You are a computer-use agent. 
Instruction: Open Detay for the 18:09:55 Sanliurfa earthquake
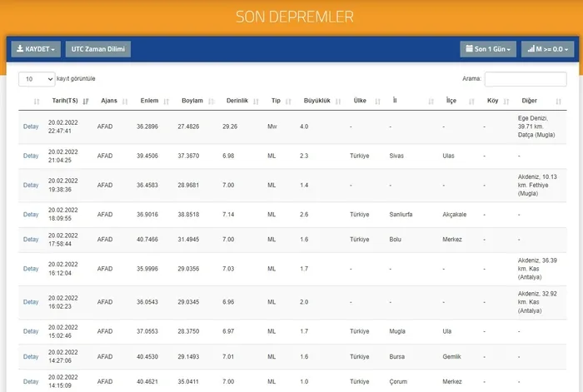point(31,215)
